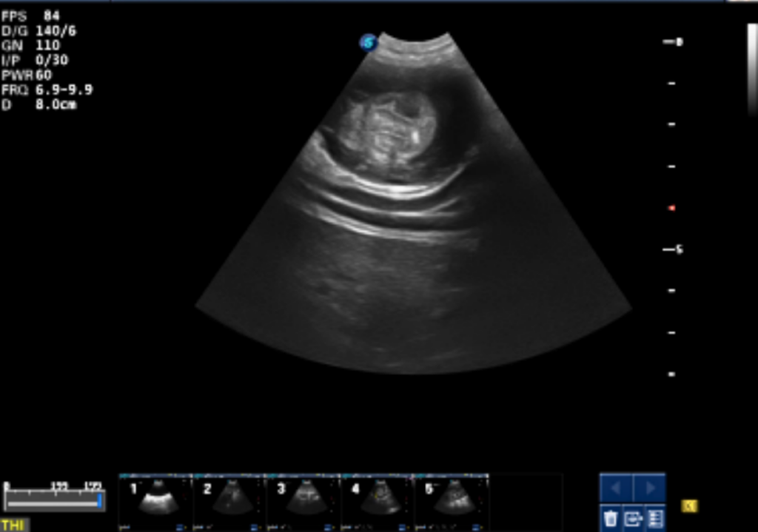Toggle the THI harmonic imaging indicator

pos(14,525)
